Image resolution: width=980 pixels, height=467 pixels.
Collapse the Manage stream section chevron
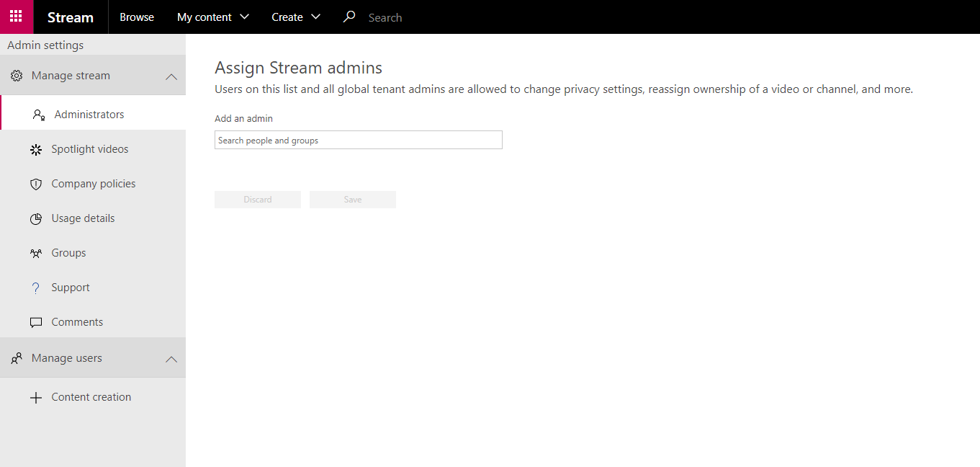tap(171, 76)
